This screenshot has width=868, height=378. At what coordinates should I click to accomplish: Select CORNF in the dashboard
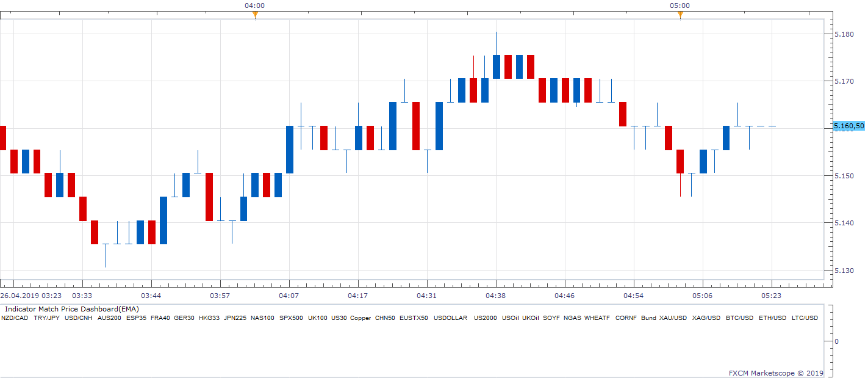(x=626, y=318)
